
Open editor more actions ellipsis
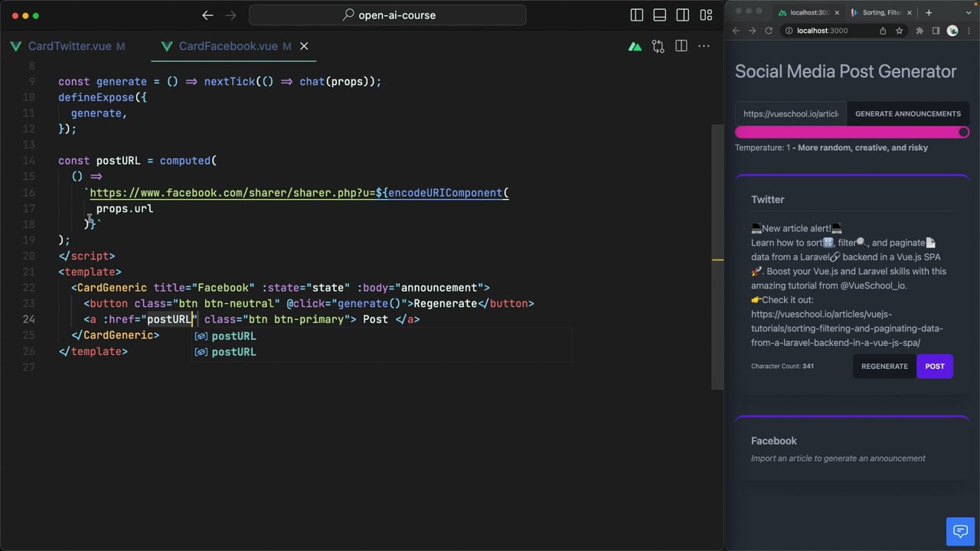point(704,47)
